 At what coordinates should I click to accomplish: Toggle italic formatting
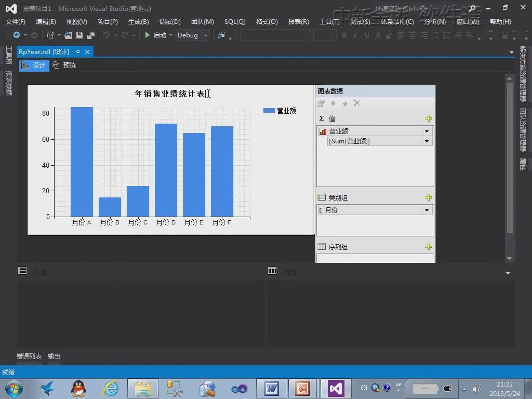click(x=355, y=35)
